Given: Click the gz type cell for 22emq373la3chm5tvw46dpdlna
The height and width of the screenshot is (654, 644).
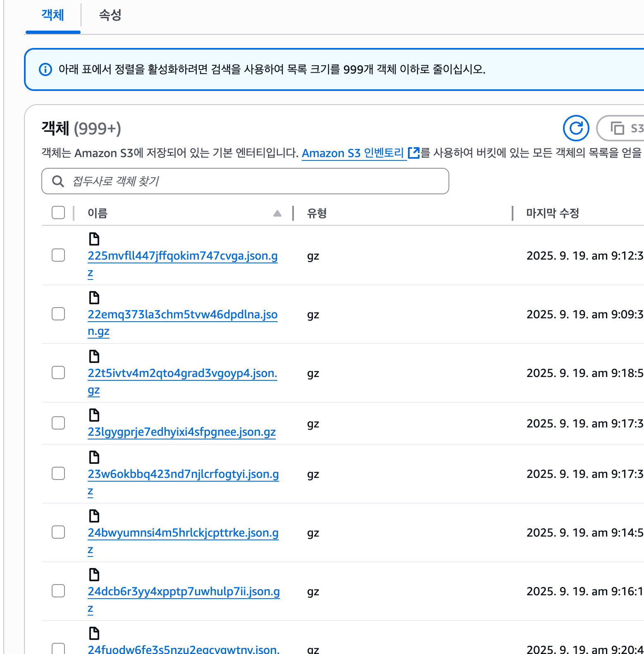Looking at the screenshot, I should (313, 315).
